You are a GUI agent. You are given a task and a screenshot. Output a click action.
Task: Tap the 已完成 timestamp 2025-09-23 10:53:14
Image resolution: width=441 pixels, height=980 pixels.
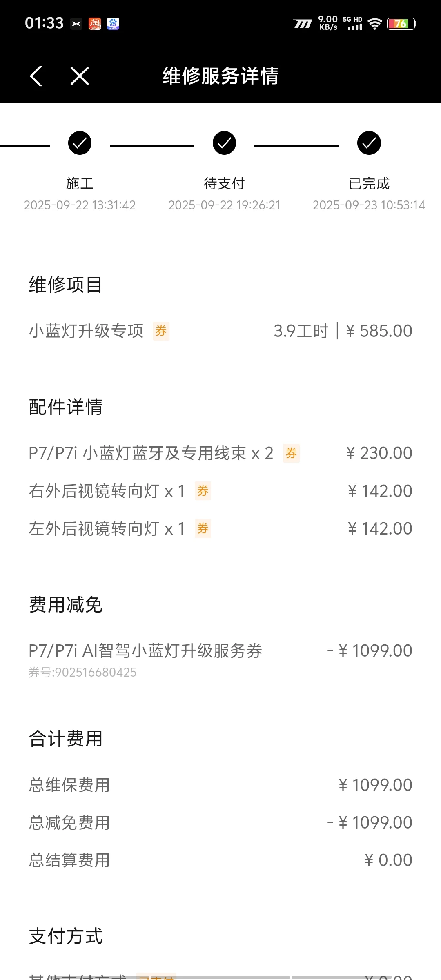coord(369,205)
